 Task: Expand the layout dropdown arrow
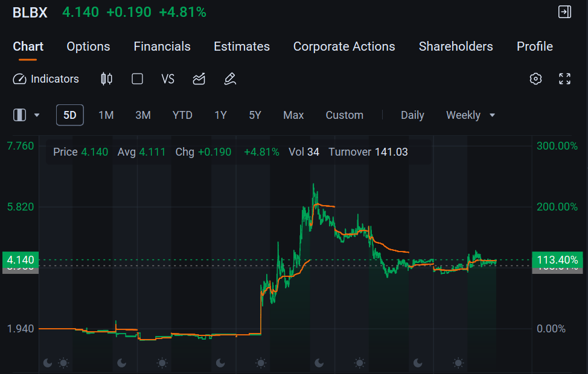(37, 115)
